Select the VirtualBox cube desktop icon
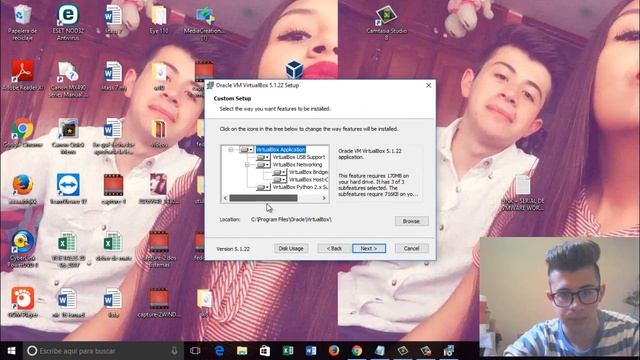Viewport: 640px width, 360px height. pos(294,69)
